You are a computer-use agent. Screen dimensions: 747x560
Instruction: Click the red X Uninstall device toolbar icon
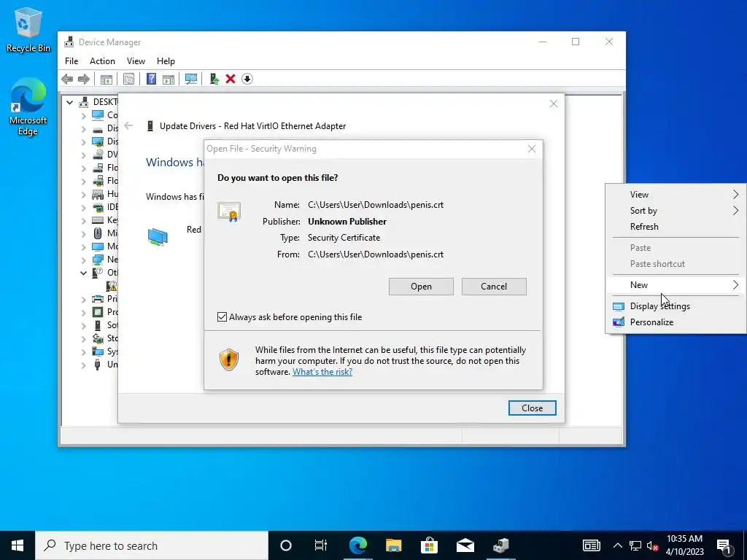pos(231,79)
